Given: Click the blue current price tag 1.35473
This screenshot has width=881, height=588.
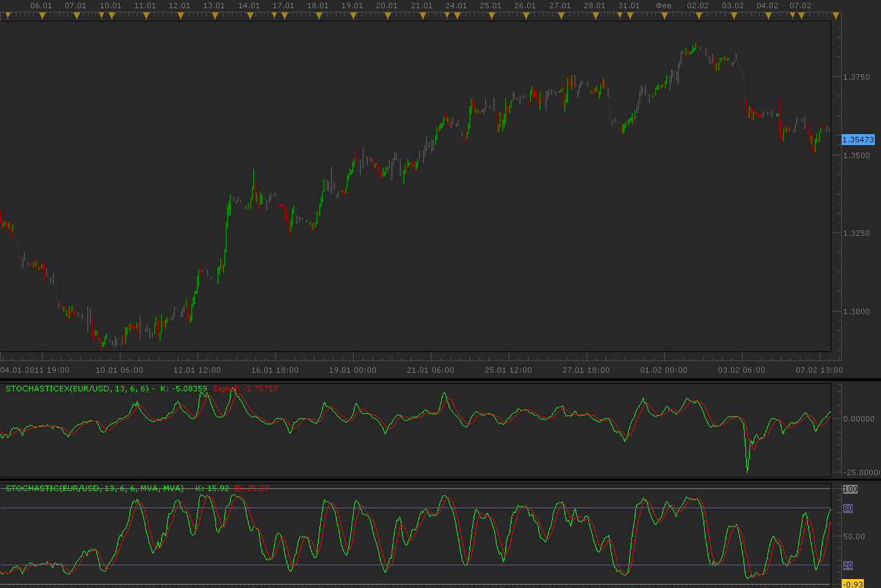Looking at the screenshot, I should 858,140.
